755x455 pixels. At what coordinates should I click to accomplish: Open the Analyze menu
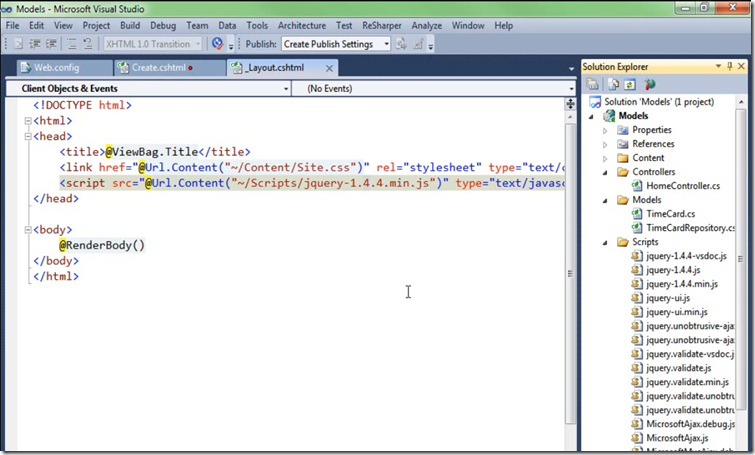[427, 26]
